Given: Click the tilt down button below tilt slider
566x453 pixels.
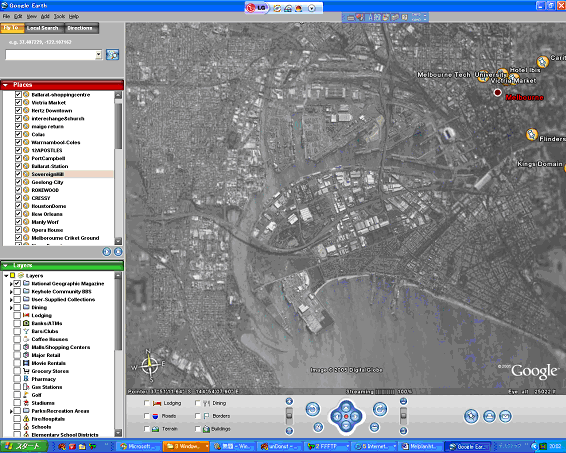Looking at the screenshot, I should pos(403,431).
